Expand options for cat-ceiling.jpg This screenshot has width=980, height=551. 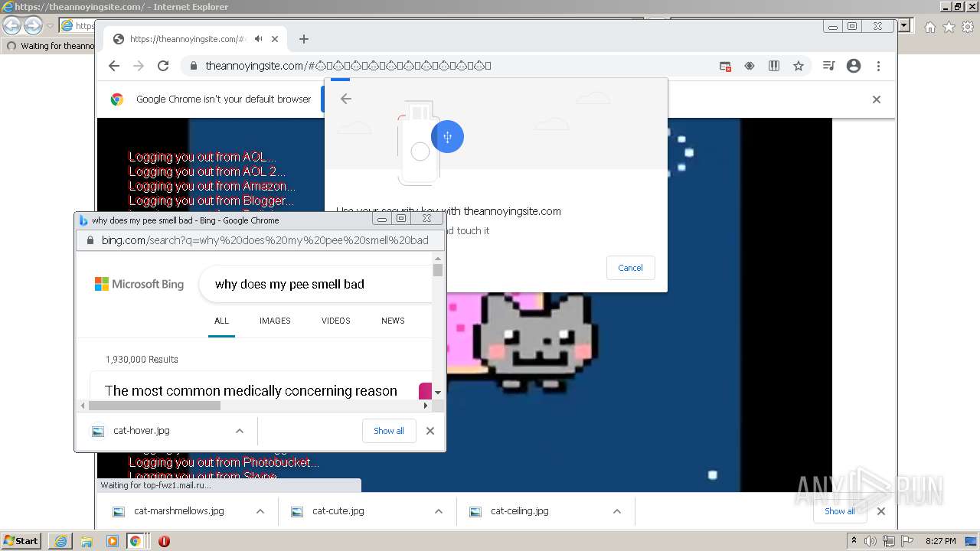[x=617, y=511]
